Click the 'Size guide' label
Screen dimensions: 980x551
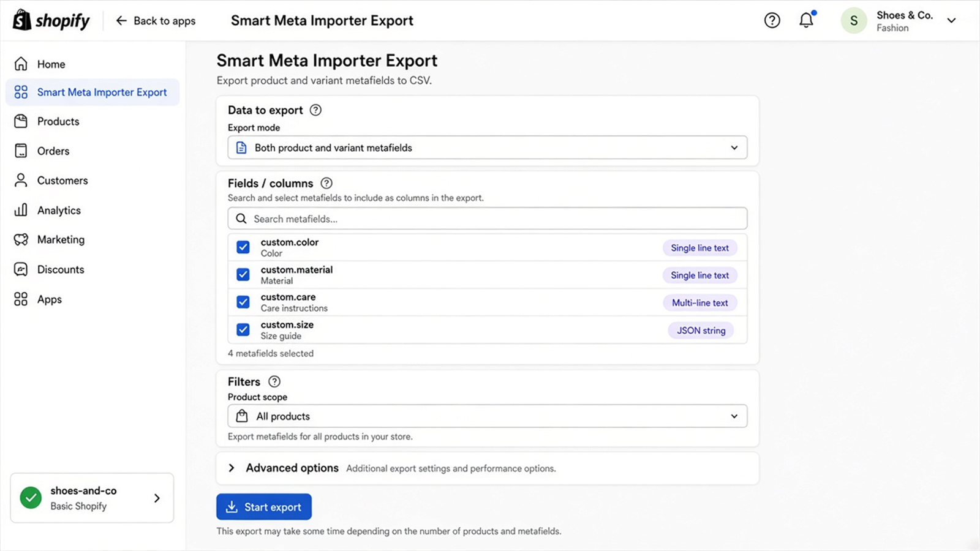(281, 335)
